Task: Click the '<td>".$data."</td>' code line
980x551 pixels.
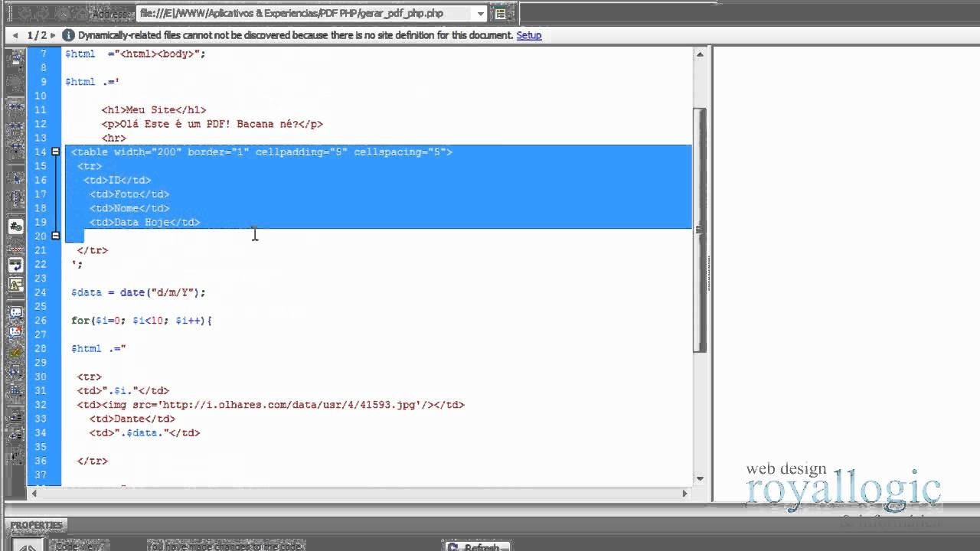Action: pyautogui.click(x=144, y=433)
